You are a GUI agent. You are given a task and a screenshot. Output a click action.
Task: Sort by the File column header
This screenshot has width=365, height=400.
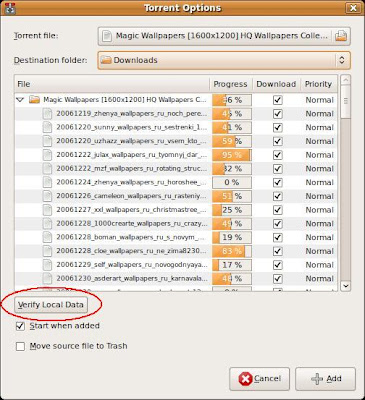[x=112, y=84]
